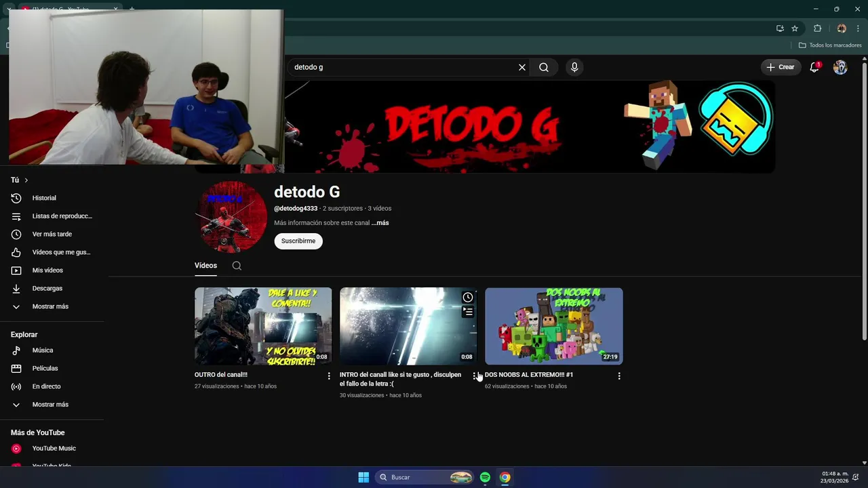868x488 pixels.
Task: Click the detodo G channel avatar
Action: [x=231, y=217]
